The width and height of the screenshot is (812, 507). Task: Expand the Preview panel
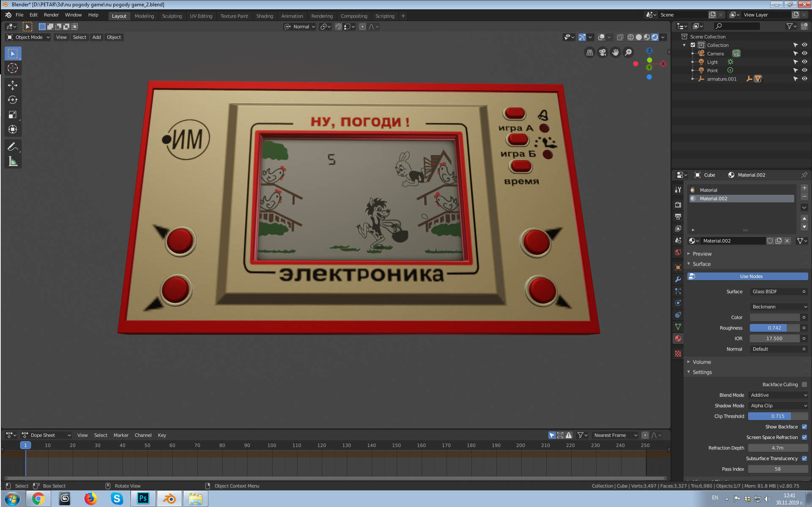click(701, 254)
